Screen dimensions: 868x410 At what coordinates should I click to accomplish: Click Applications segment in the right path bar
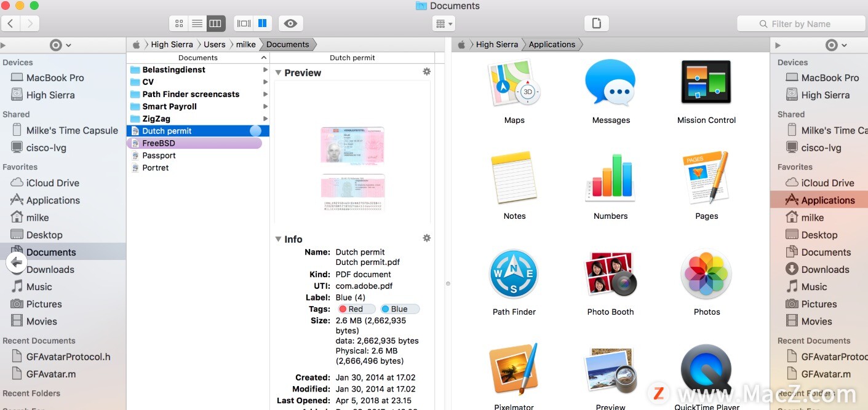[x=552, y=44]
